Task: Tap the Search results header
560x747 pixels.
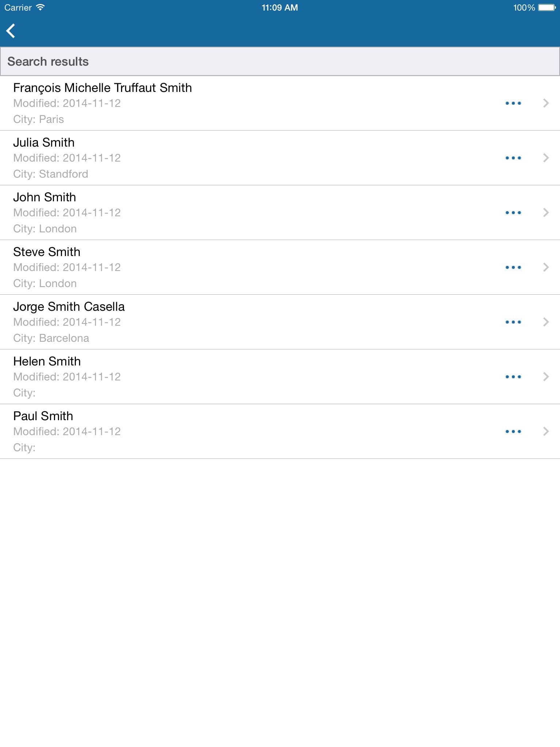Action: tap(48, 62)
